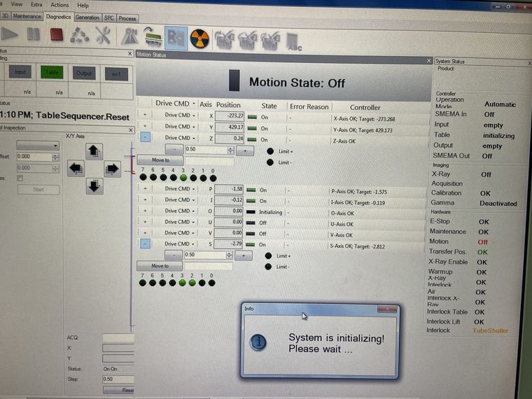Click the X axis position field

(230, 115)
